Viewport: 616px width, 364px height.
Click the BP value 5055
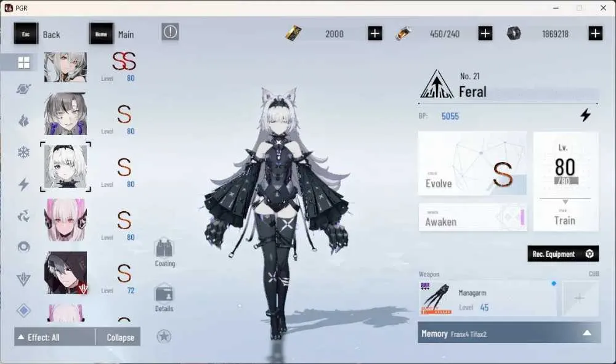450,116
